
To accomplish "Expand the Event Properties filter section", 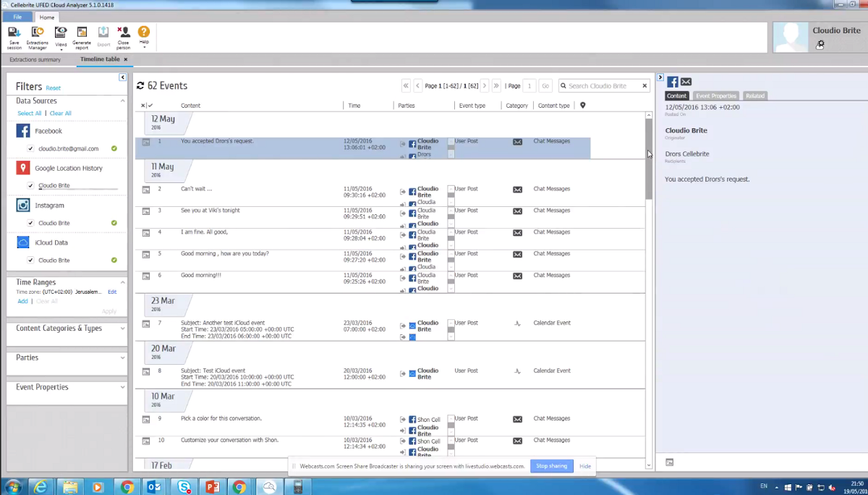I will pos(122,387).
